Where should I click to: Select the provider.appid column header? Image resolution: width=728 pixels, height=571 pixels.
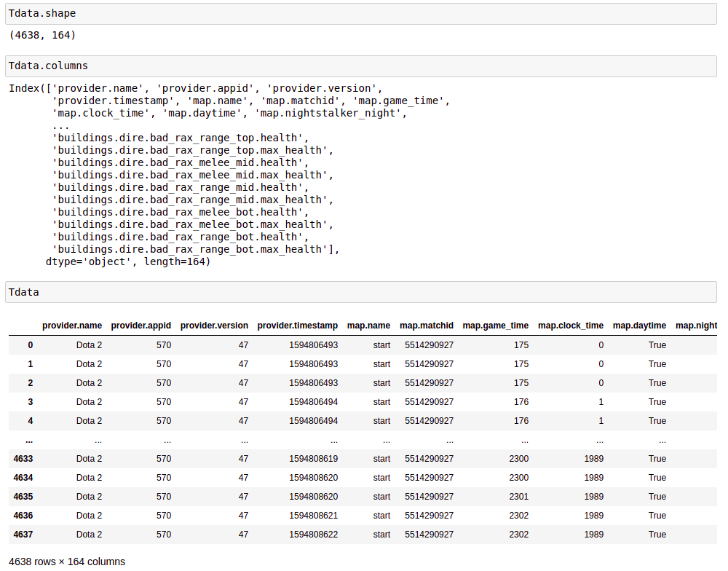141,326
